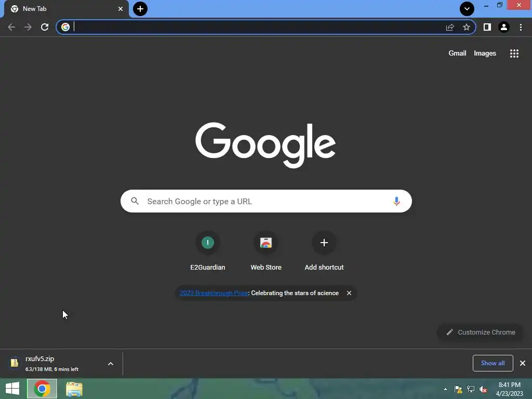
Task: Click Show all downloads
Action: click(493, 363)
